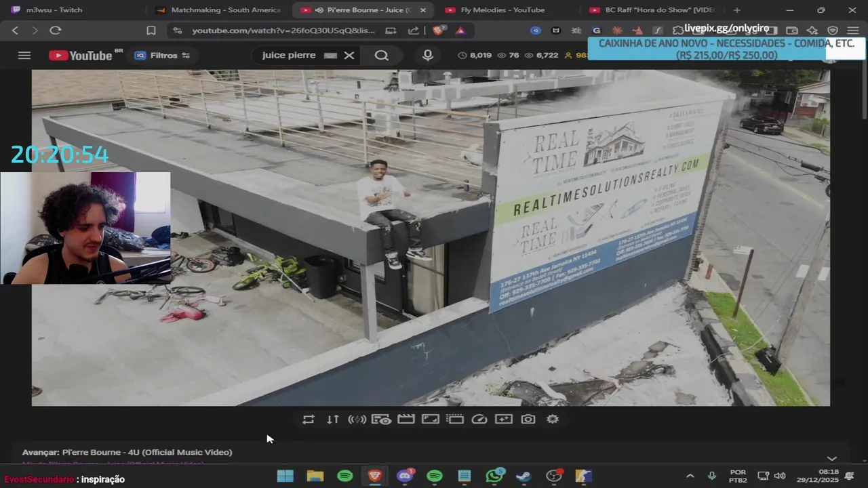Click the full-window screen icon below the video
Viewport: 868px width, 488px height.
431,420
